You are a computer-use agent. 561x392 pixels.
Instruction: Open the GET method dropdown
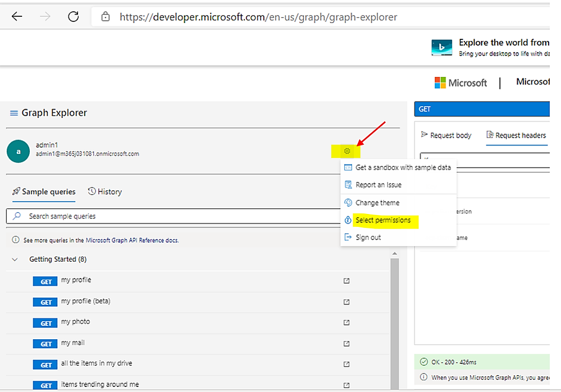pos(482,109)
